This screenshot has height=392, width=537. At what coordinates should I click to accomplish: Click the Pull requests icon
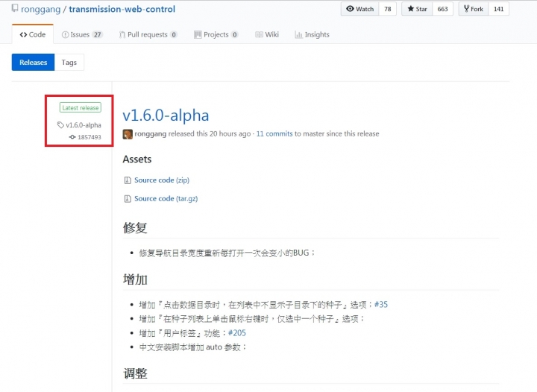point(122,34)
